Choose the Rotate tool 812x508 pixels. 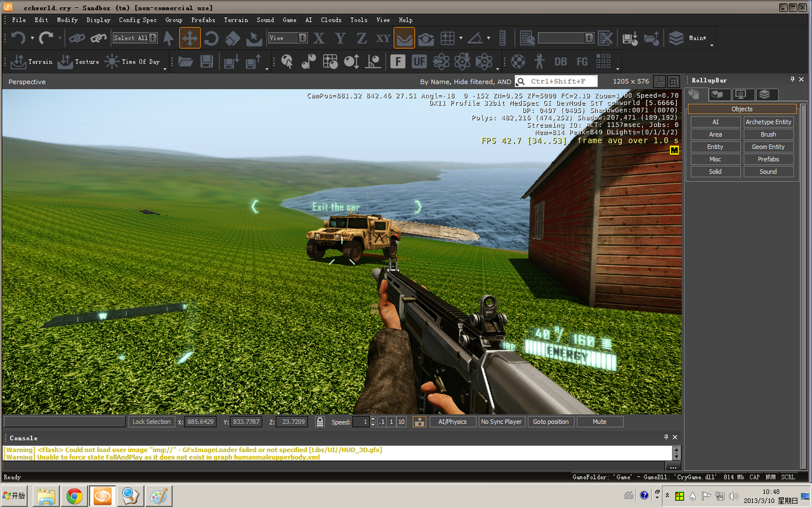point(211,38)
